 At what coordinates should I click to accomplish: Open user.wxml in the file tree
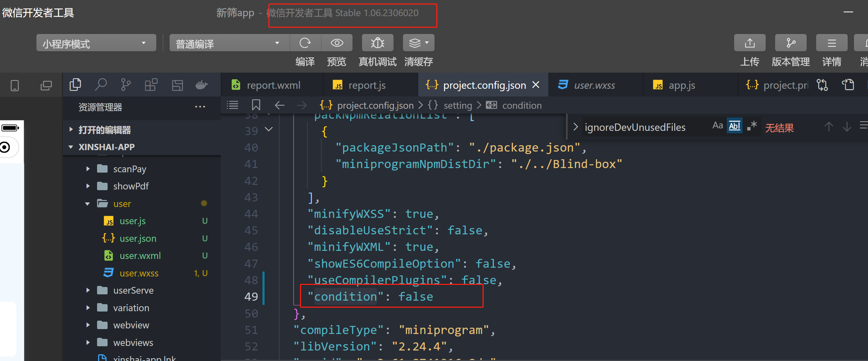tap(140, 255)
